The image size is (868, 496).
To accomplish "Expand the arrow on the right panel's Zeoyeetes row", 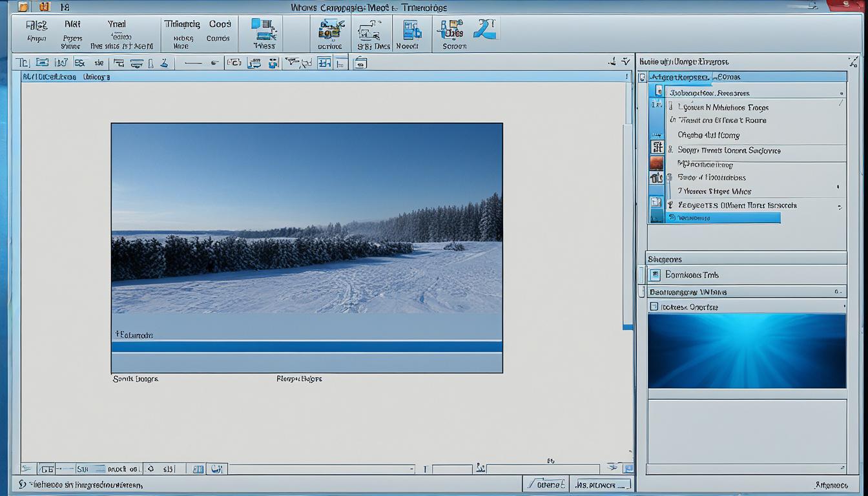I will (840, 207).
